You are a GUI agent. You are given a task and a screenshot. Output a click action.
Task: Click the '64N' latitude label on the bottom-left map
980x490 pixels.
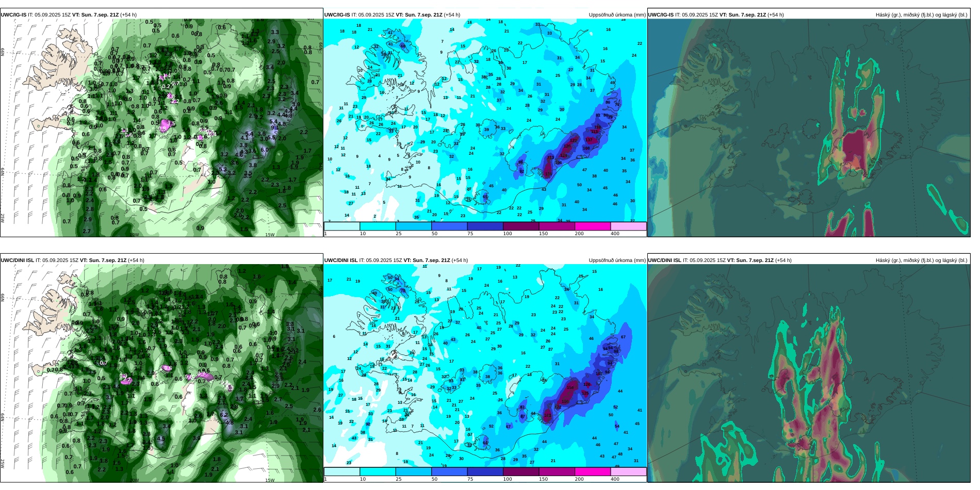3,417
